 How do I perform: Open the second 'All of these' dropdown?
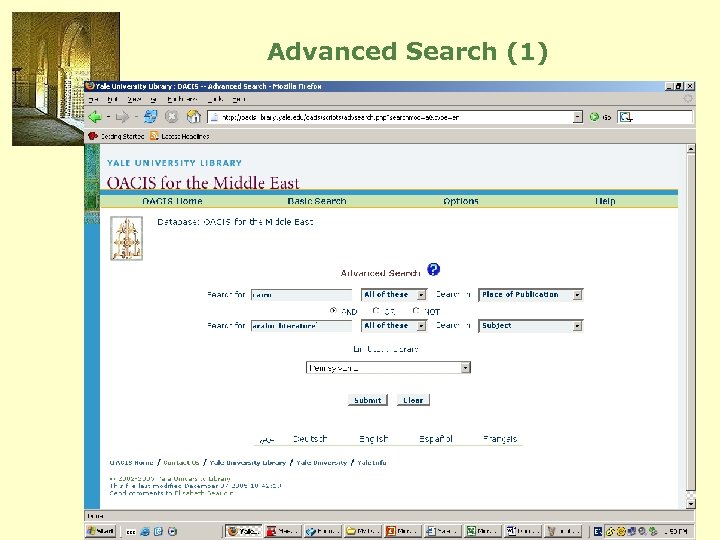394,326
